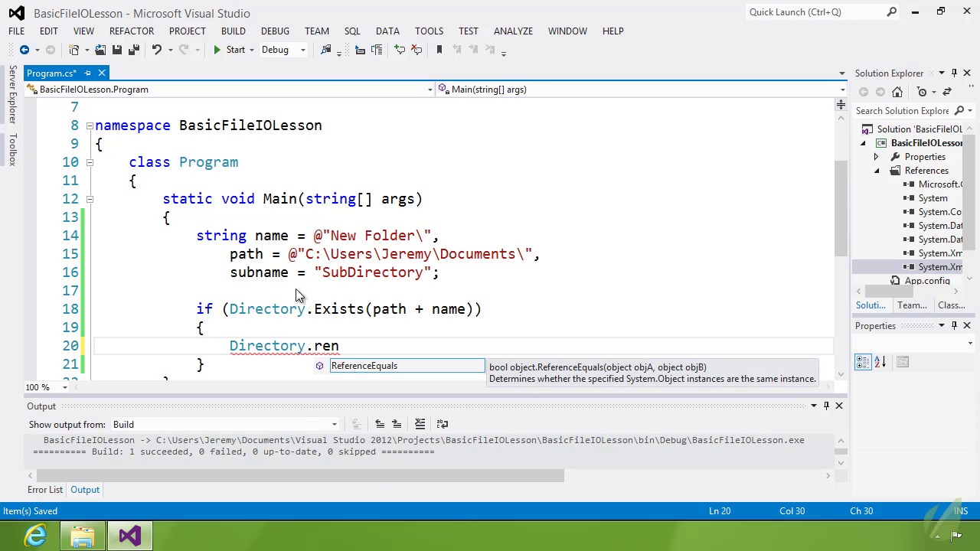Click the Output panel horizontal scrollbar
980x551 pixels.
(299, 476)
